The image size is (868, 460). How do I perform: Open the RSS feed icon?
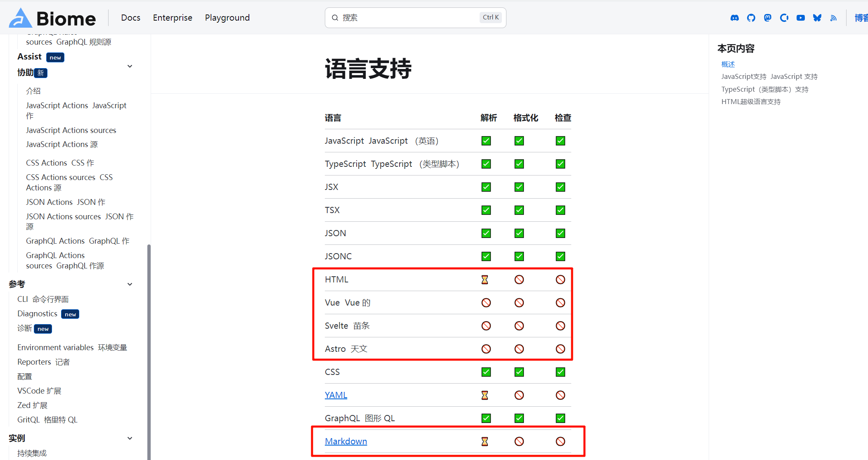pos(833,18)
